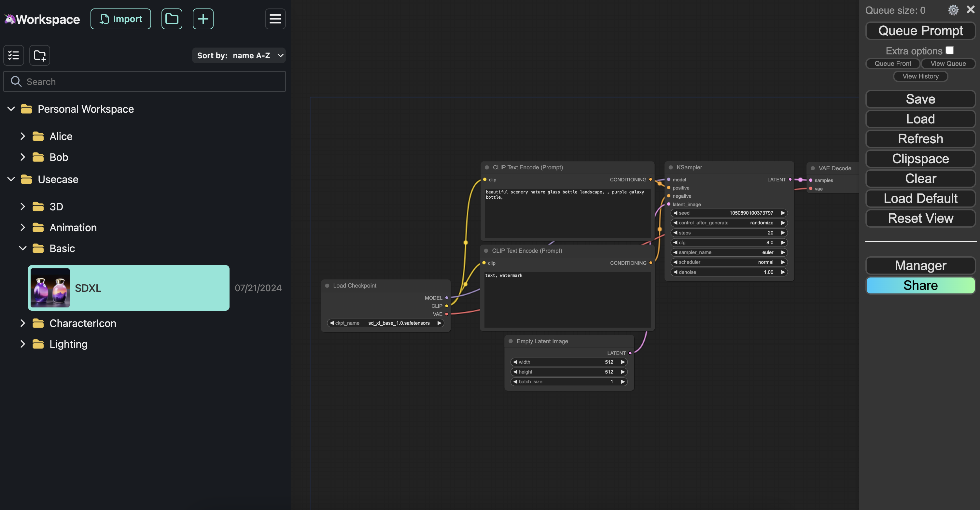Click the new folder icon
Image resolution: width=980 pixels, height=510 pixels.
40,55
